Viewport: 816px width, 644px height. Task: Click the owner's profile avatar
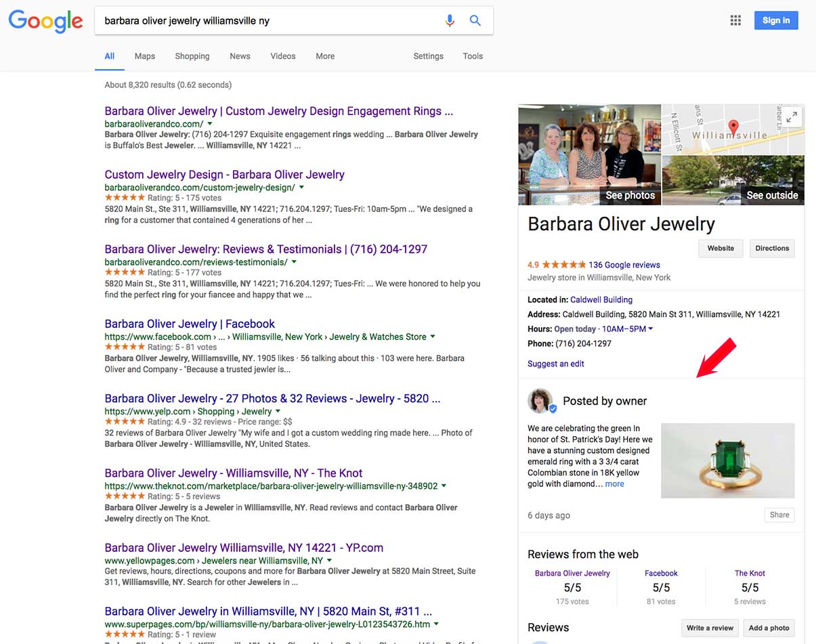tap(541, 401)
